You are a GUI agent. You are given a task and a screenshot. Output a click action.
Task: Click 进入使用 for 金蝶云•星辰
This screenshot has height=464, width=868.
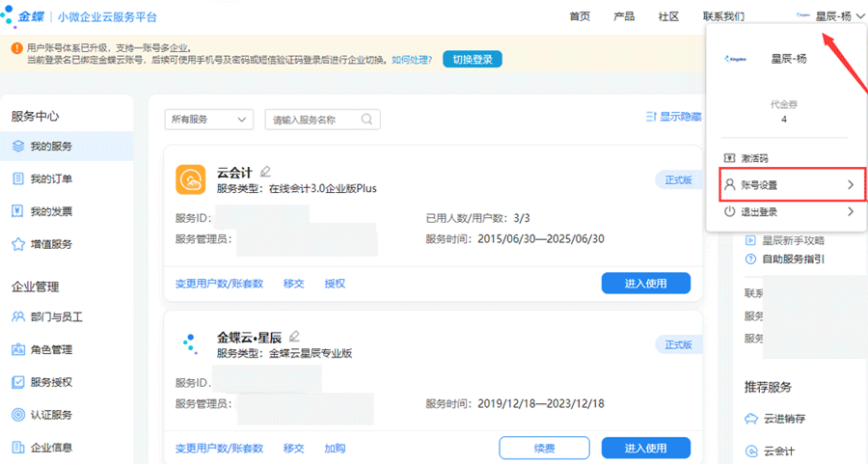(646, 448)
